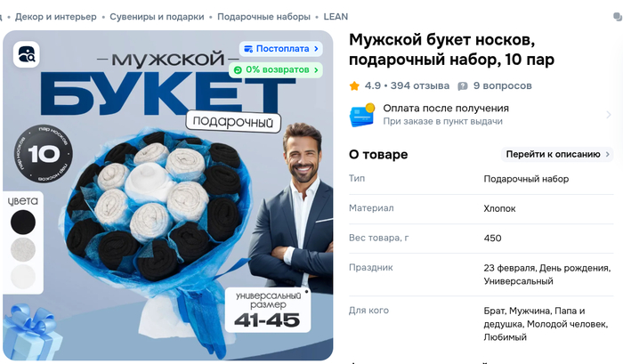Open the Оплата после получения arrow

609,115
